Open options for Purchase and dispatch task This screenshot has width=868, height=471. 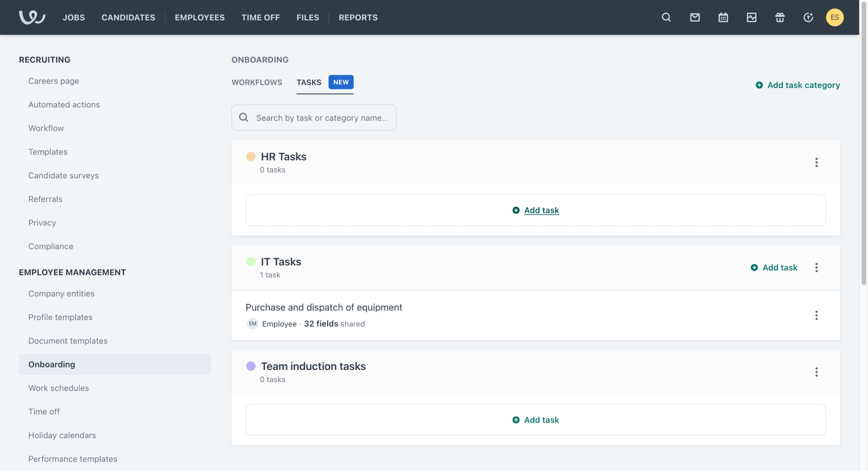click(x=816, y=315)
